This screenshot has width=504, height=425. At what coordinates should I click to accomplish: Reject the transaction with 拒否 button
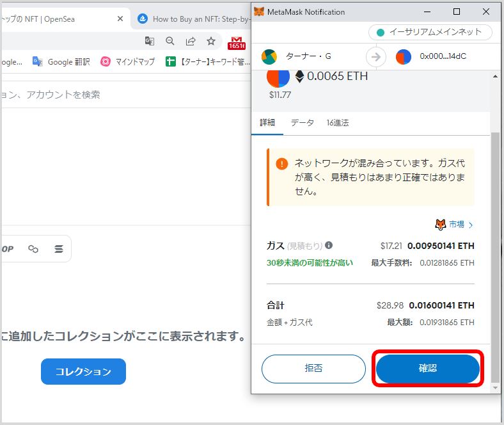[313, 369]
